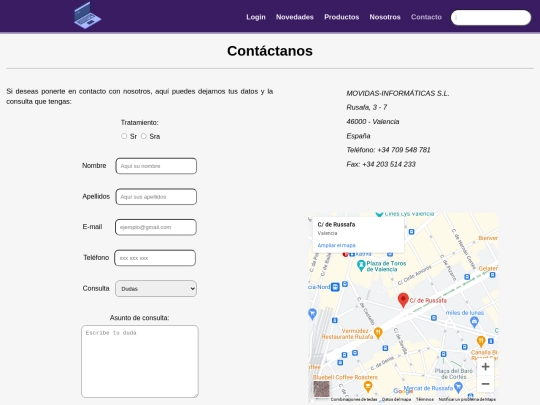Click the Nombre input field
Image resolution: width=540 pixels, height=405 pixels.
156,166
